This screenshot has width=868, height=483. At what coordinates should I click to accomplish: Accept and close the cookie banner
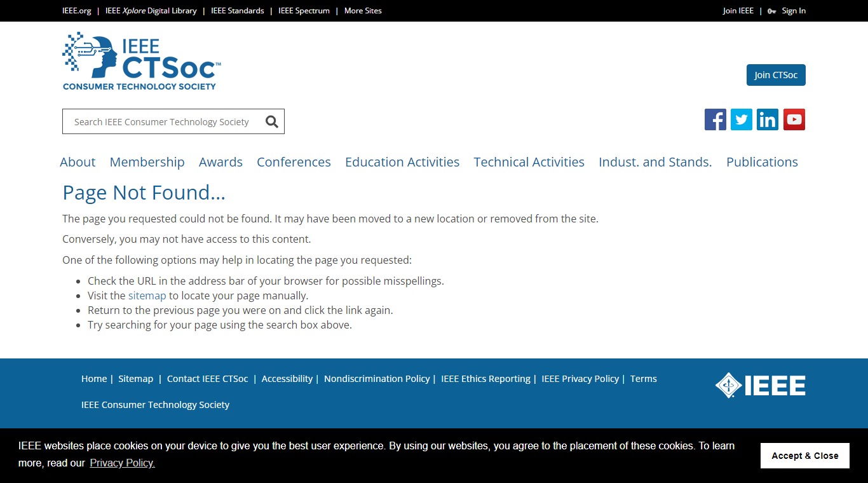tap(804, 456)
